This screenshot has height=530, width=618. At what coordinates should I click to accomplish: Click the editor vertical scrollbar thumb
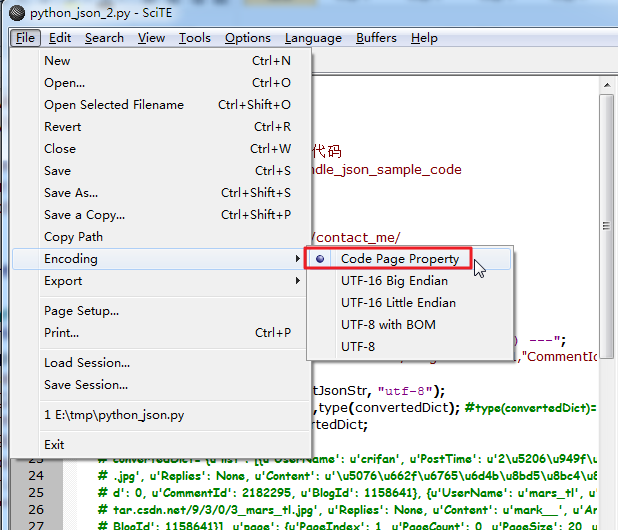pos(607,226)
